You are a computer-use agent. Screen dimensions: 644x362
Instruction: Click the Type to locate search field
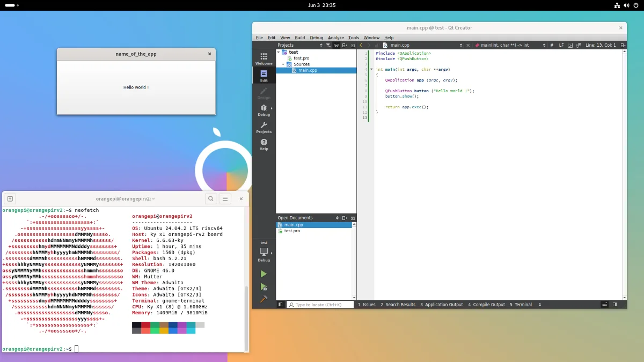pos(320,304)
